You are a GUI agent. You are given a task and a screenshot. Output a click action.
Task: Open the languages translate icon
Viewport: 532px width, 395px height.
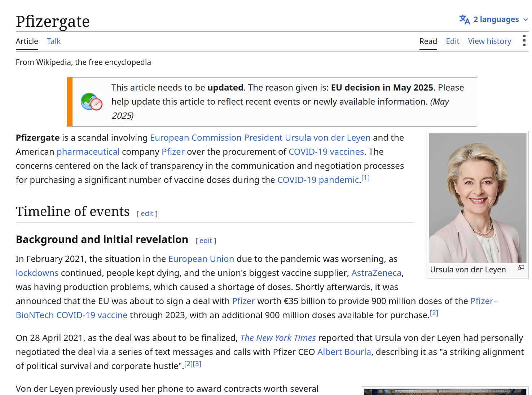[x=464, y=19]
